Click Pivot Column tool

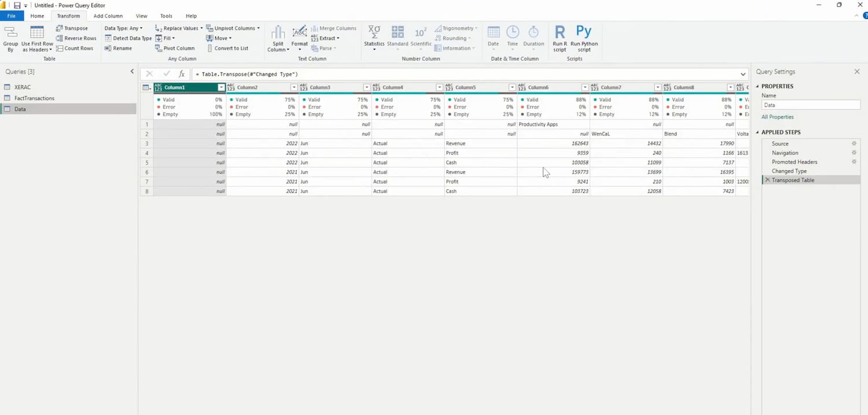[175, 48]
